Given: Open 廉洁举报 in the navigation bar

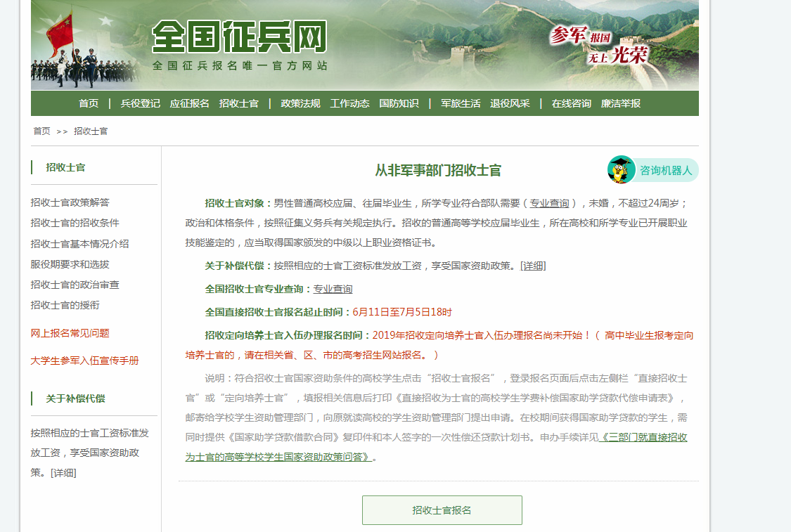Looking at the screenshot, I should click(620, 103).
